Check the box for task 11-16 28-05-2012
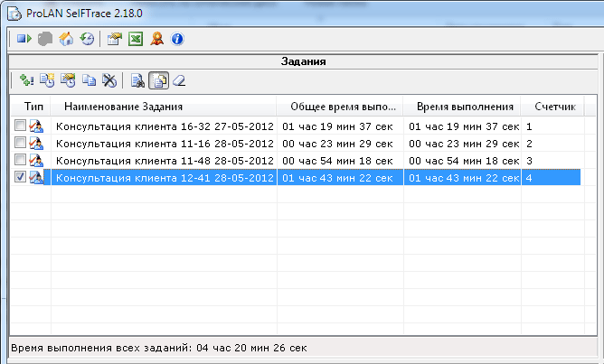Image resolution: width=604 pixels, height=364 pixels. pyautogui.click(x=20, y=144)
